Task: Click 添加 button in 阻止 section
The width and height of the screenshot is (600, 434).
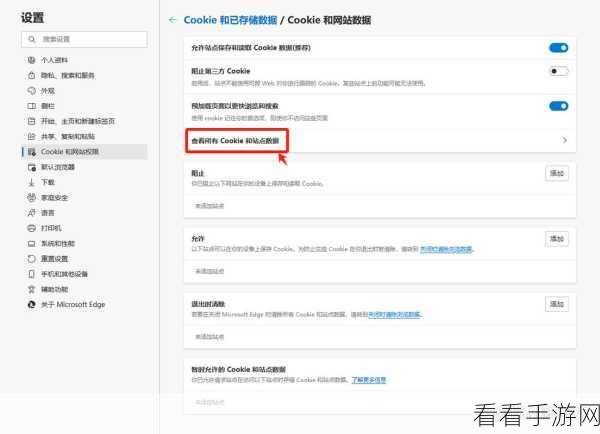Action: (x=557, y=173)
